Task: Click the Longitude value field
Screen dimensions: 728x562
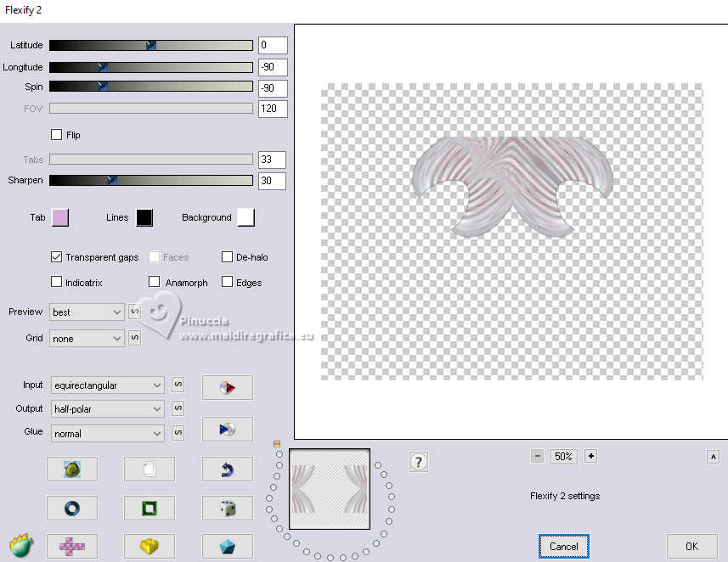Action: (273, 67)
